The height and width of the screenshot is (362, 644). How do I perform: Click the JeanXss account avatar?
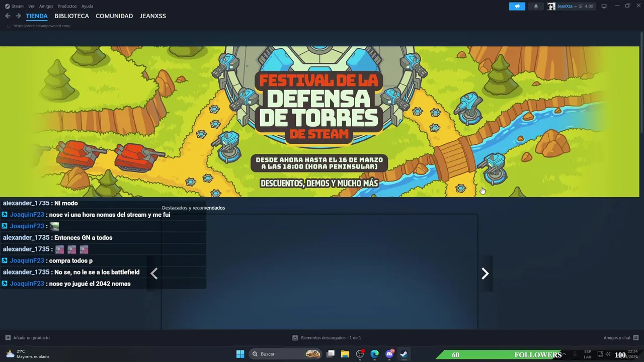(551, 6)
